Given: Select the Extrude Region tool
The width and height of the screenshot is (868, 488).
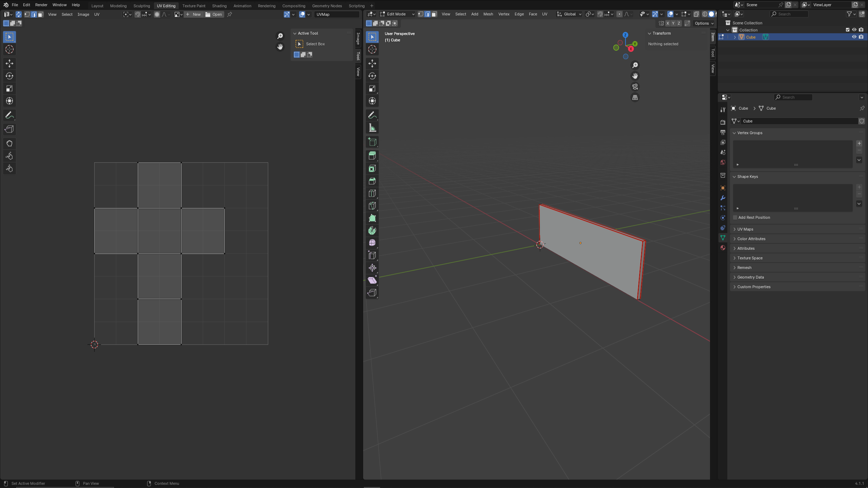Looking at the screenshot, I should pos(372,156).
